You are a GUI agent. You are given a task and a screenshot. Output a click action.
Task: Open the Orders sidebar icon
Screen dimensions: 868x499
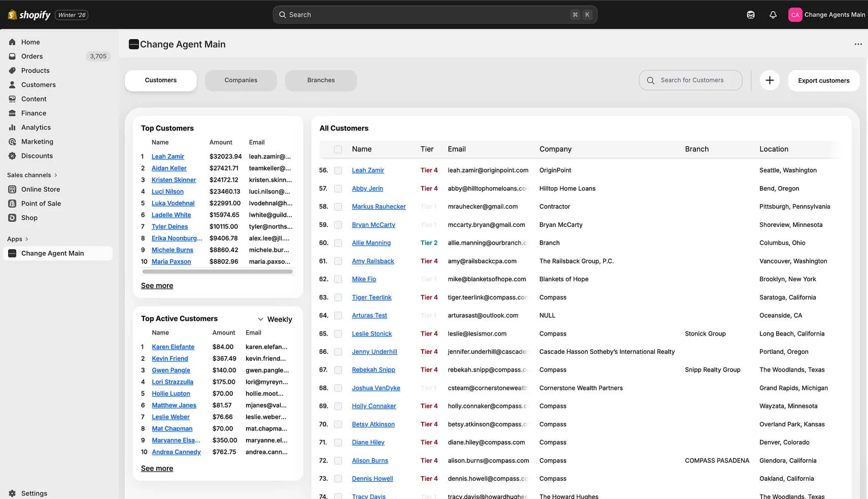(x=12, y=56)
